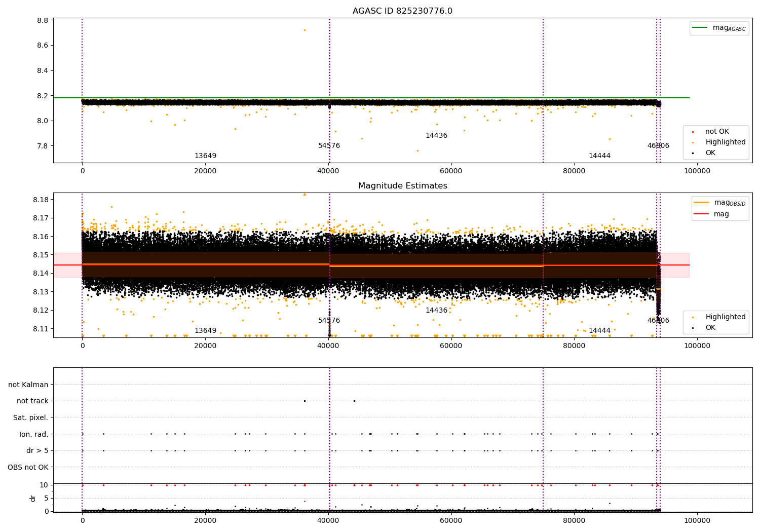The width and height of the screenshot is (760, 532).
Task: Click x-axis tick 100000 under top panel
Action: (x=697, y=171)
